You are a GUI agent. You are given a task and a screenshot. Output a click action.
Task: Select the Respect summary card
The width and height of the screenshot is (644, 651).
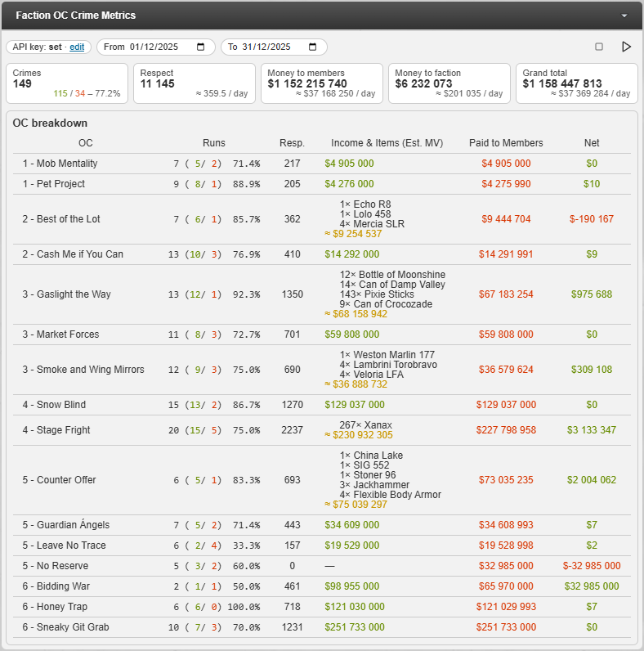(x=195, y=83)
